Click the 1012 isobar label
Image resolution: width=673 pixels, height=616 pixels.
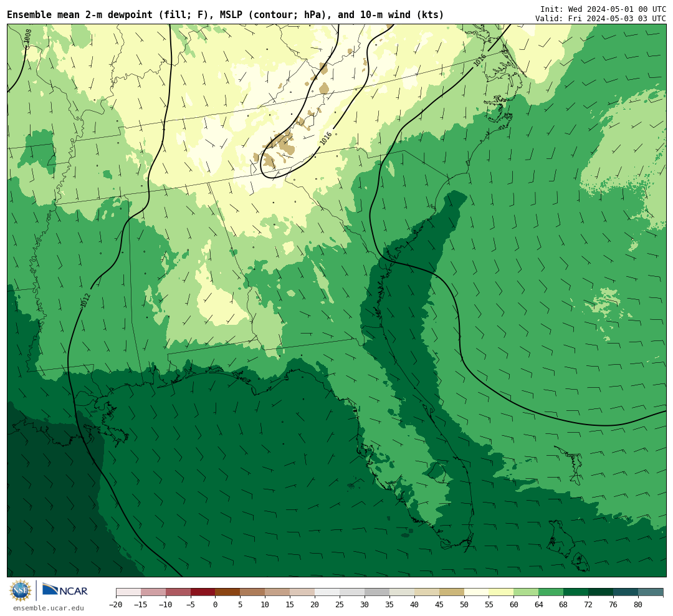tap(85, 301)
